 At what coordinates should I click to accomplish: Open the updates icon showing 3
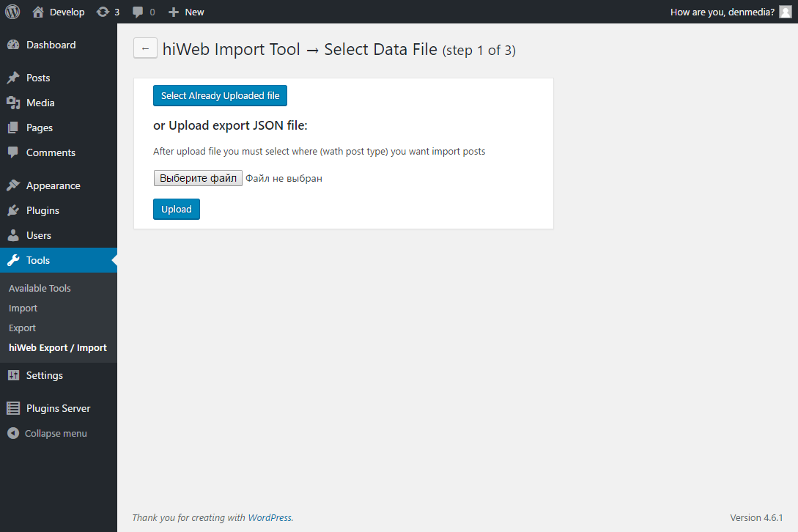pos(103,12)
